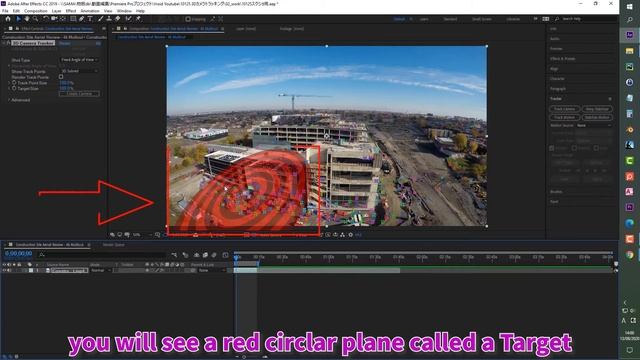Click the Target Size percentage value
This screenshot has width=640, height=360.
click(x=66, y=88)
